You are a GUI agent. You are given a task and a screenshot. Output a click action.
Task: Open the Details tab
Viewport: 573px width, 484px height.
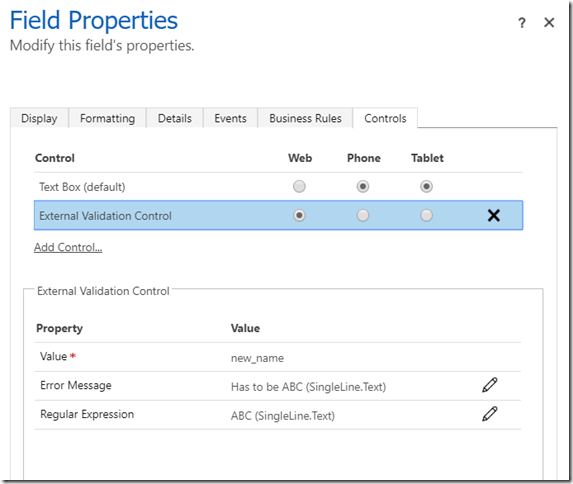pos(175,118)
